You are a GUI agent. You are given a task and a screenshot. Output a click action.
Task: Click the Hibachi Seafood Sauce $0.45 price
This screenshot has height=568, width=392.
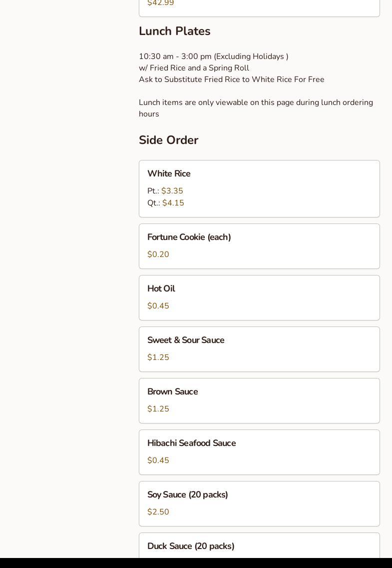point(158,460)
